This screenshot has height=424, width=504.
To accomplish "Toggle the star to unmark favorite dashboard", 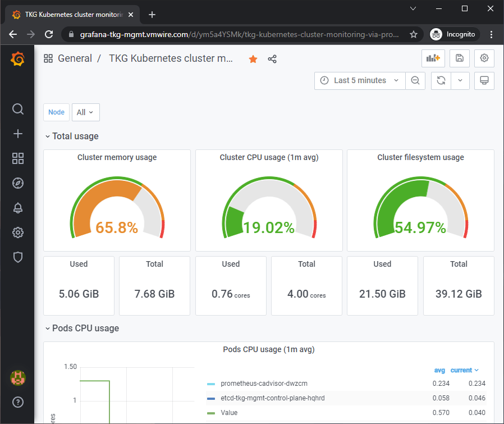I will [x=253, y=59].
